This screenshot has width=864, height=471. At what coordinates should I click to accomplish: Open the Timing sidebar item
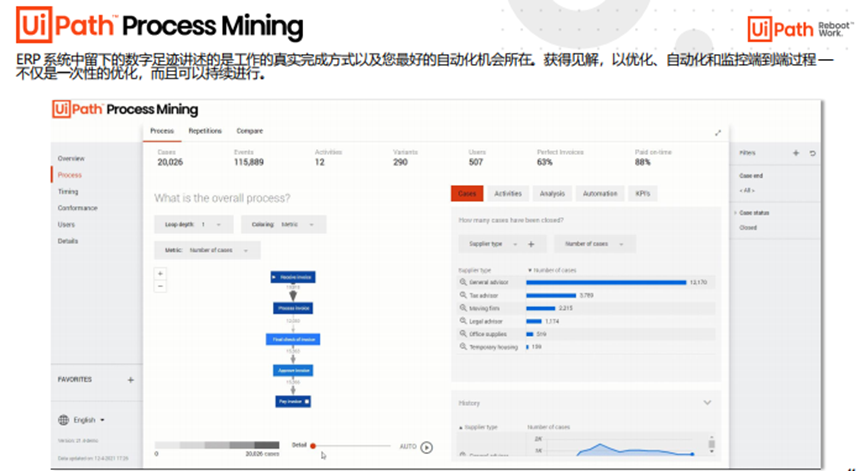tap(68, 192)
